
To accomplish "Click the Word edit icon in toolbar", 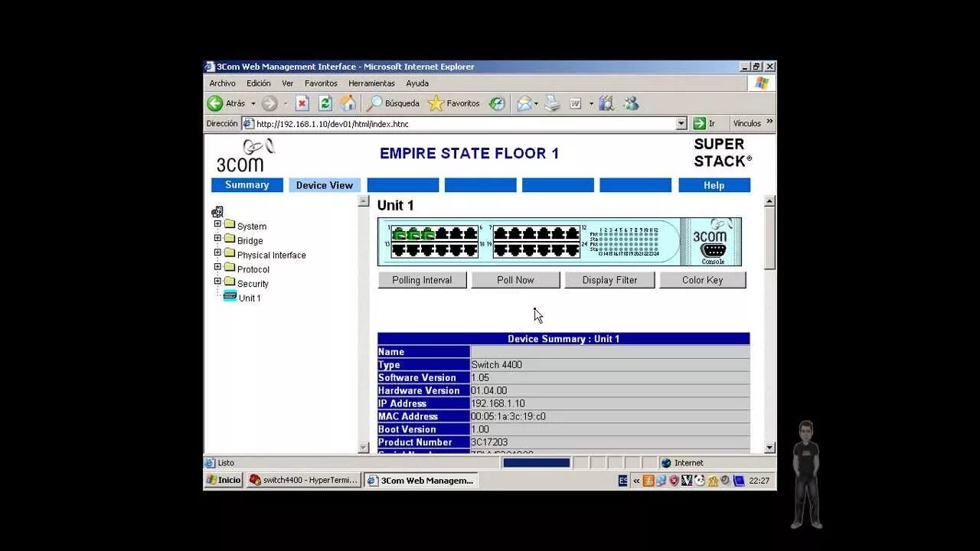I will tap(576, 103).
